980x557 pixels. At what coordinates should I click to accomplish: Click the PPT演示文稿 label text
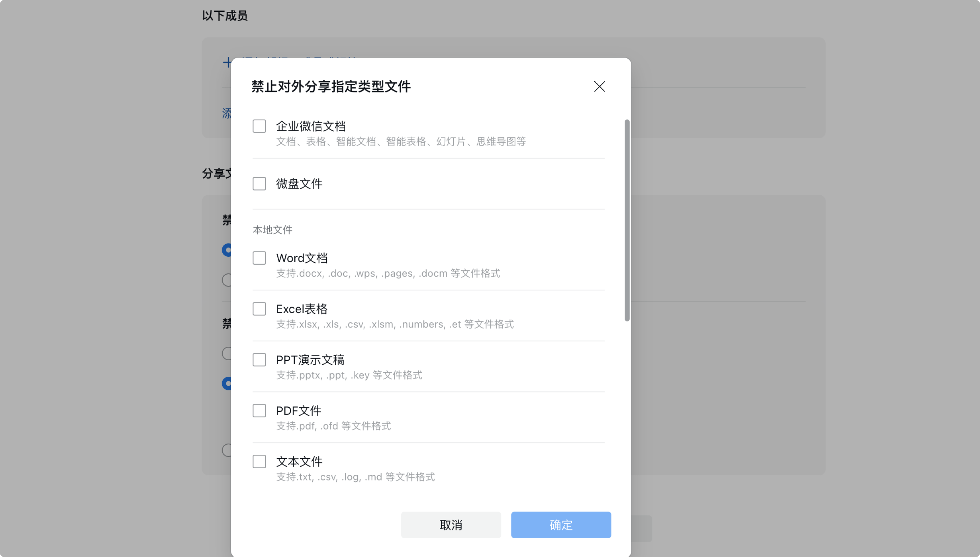point(310,360)
